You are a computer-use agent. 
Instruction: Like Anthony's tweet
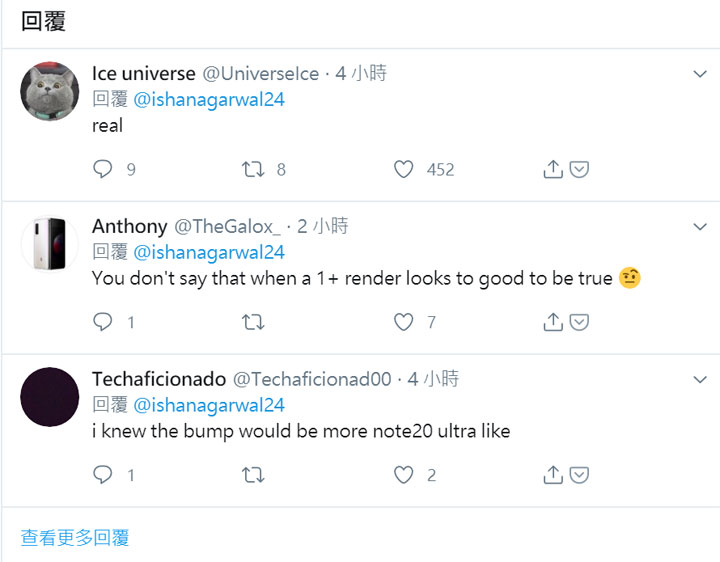click(403, 322)
